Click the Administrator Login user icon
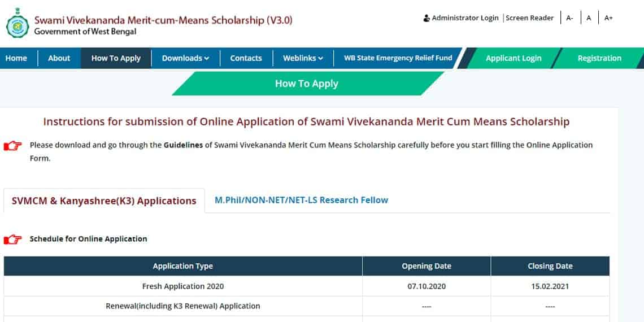 pyautogui.click(x=427, y=18)
